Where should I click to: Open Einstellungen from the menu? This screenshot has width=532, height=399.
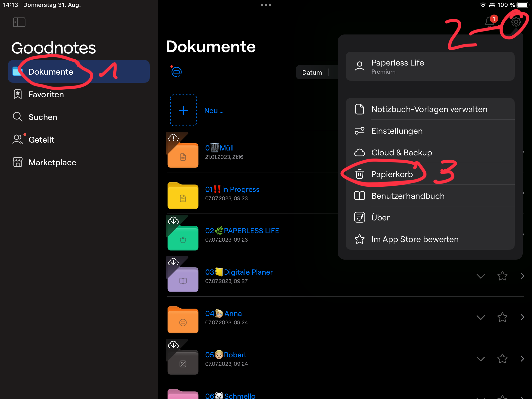tap(430, 131)
